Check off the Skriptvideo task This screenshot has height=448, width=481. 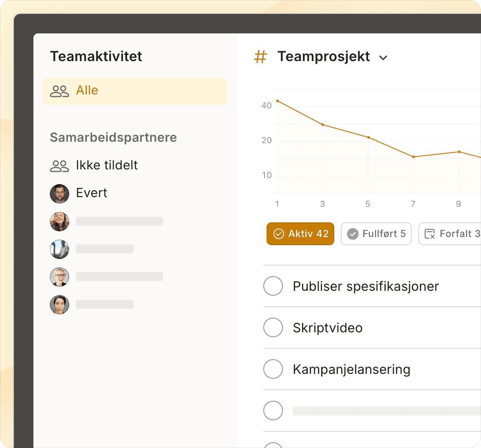point(273,327)
